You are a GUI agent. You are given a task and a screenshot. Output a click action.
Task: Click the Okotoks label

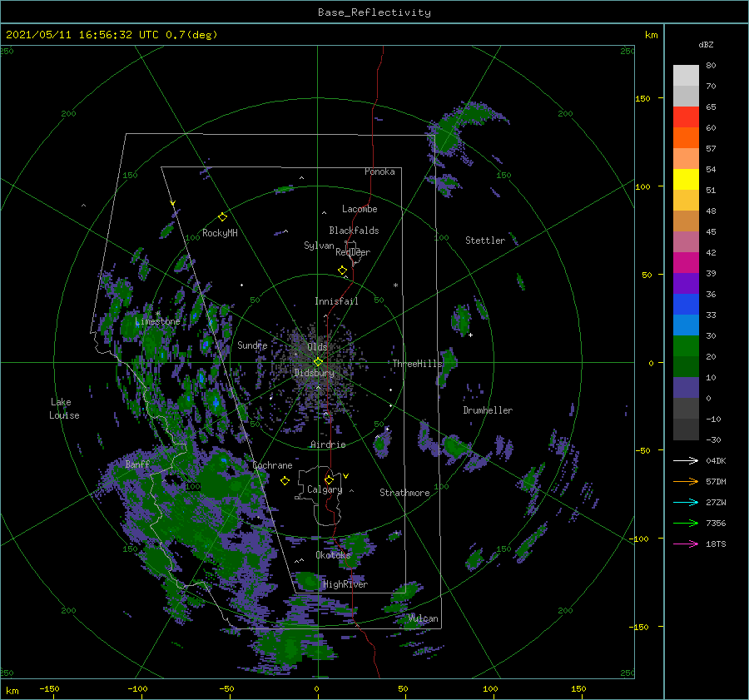334,555
